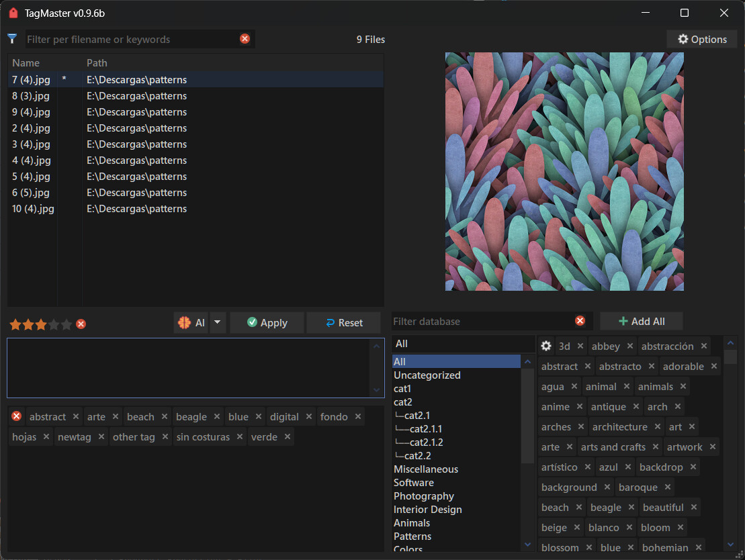Clear the filename filter field
Screen dimensions: 745x560
pos(245,39)
